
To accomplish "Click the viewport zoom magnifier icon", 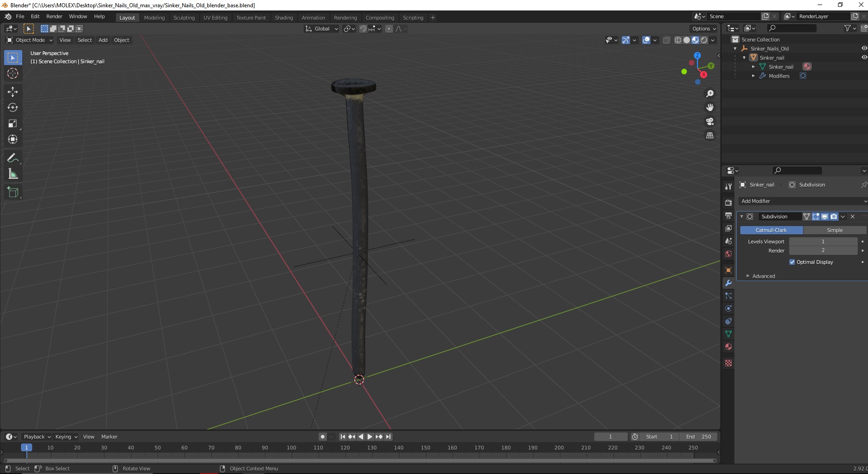I will pyautogui.click(x=709, y=94).
